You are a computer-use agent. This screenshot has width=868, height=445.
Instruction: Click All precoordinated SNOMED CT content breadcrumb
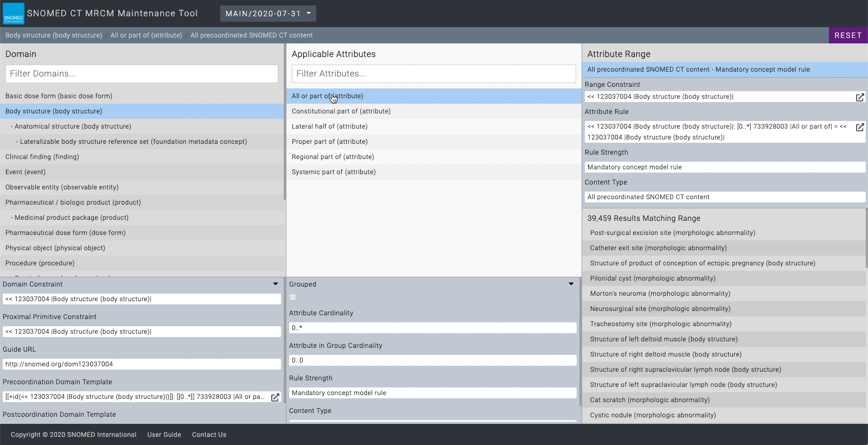point(252,35)
